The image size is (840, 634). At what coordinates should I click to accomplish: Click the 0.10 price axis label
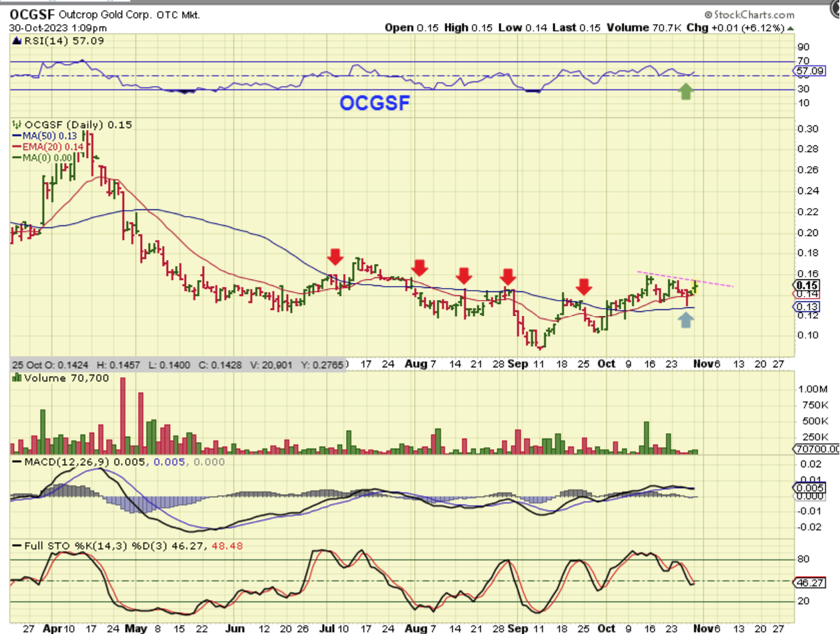coord(808,335)
